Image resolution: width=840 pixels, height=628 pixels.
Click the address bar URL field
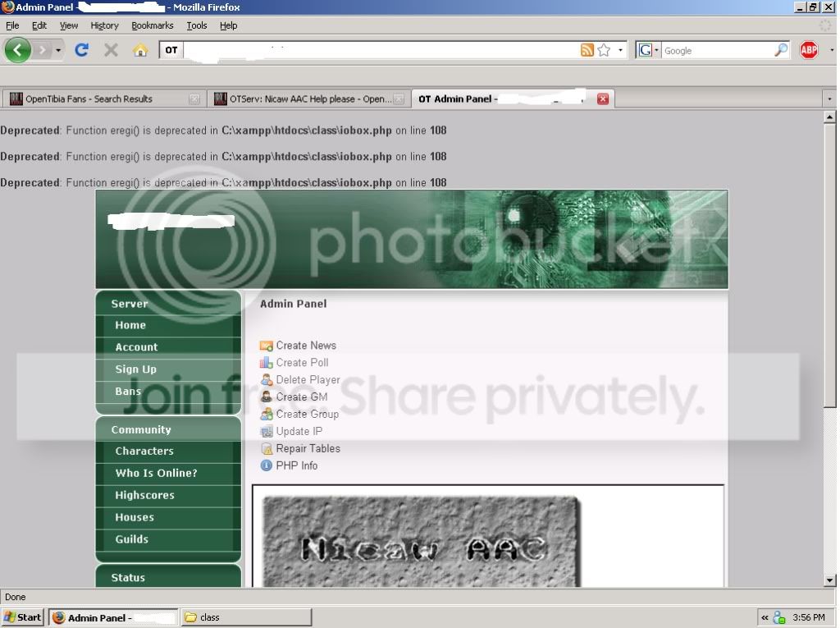381,50
